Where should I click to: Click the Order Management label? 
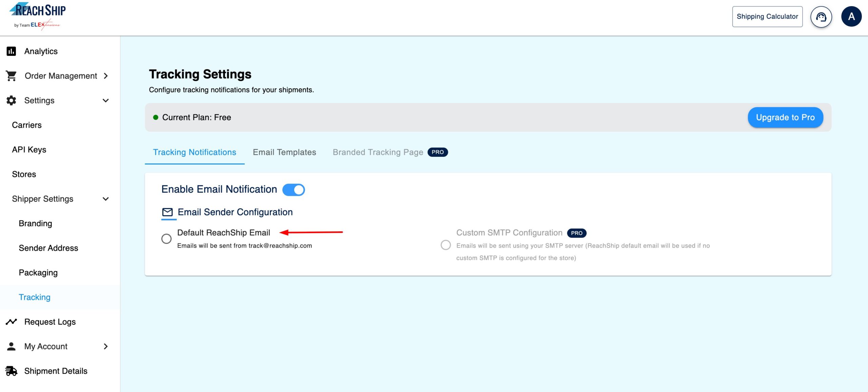click(x=61, y=76)
